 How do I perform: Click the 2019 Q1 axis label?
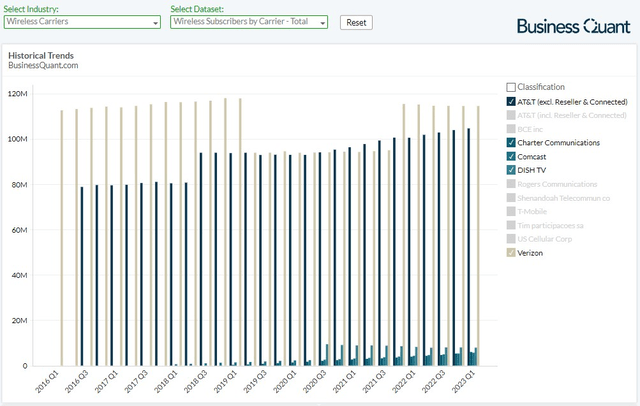pyautogui.click(x=226, y=382)
